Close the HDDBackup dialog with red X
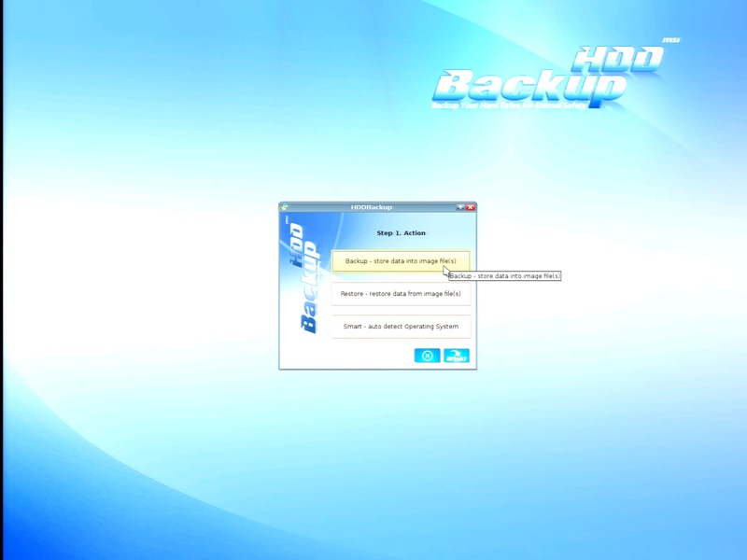Screen dimensions: 747x560 coord(471,207)
